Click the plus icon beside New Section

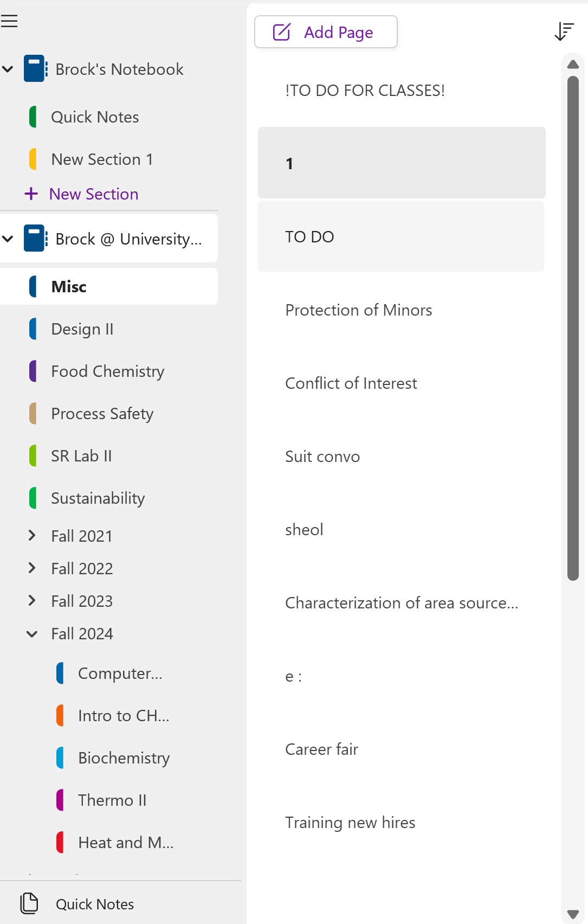[x=31, y=194]
